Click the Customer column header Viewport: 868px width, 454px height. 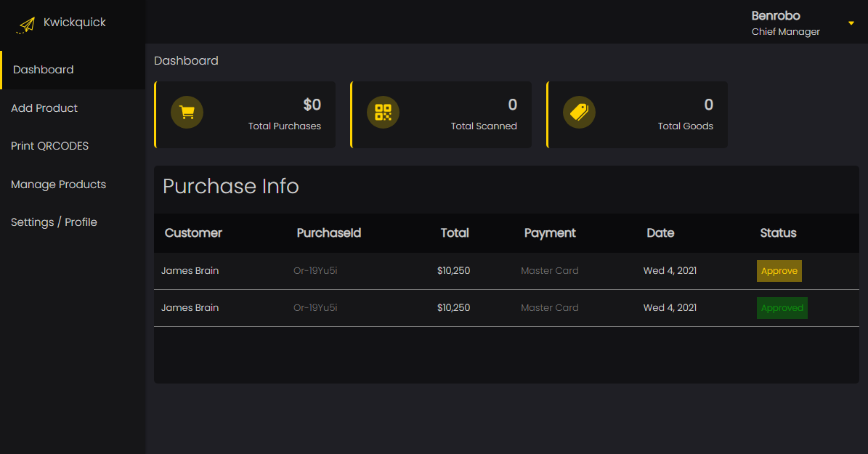tap(193, 233)
